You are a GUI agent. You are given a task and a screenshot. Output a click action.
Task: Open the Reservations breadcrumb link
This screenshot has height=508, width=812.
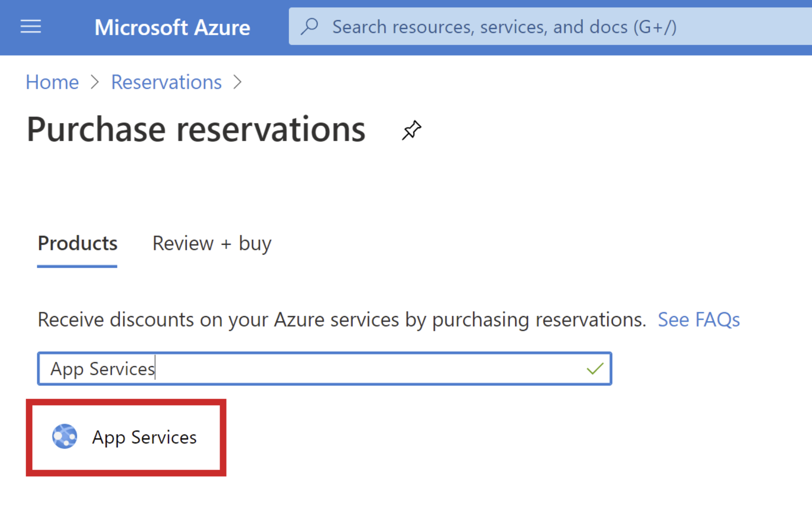click(x=166, y=82)
